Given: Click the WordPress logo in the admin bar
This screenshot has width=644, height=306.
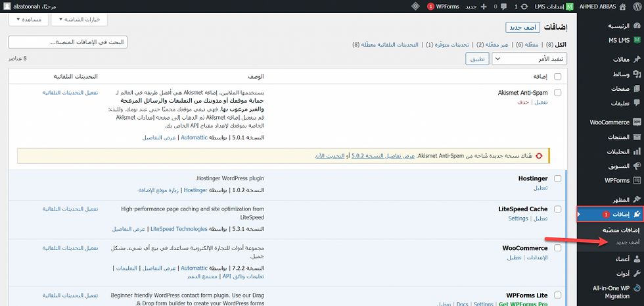Looking at the screenshot, I should tap(636, 7).
